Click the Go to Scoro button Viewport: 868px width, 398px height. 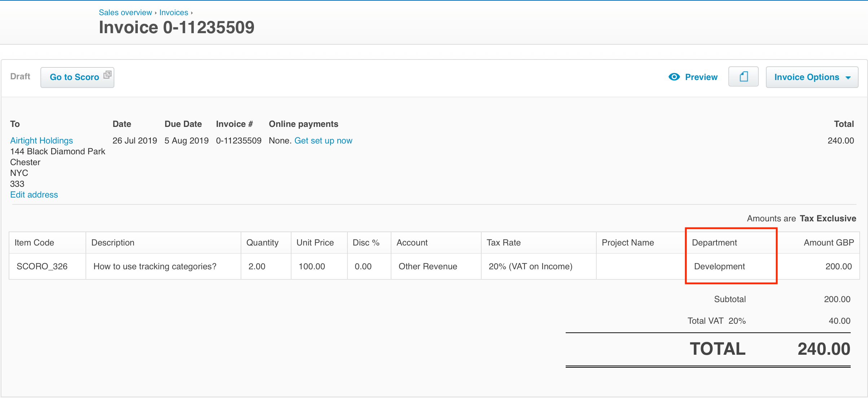77,77
